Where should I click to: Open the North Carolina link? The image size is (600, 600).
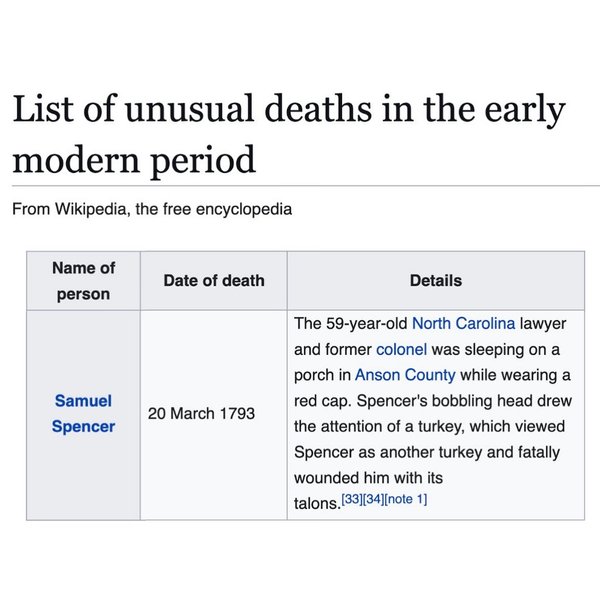coord(463,324)
